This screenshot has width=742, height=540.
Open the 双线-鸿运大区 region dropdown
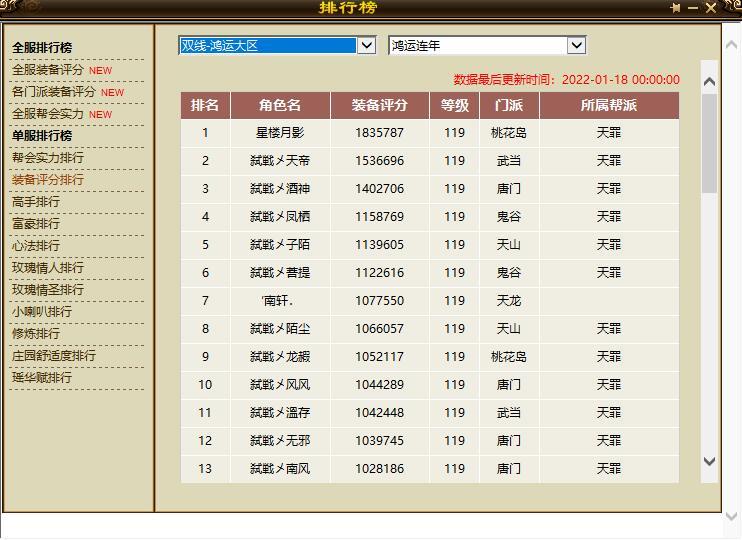click(366, 45)
